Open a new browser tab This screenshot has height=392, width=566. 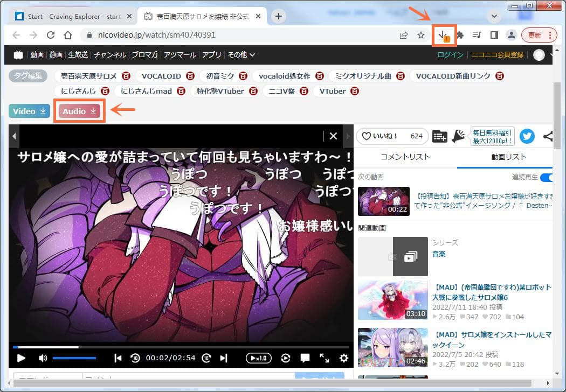pos(278,16)
